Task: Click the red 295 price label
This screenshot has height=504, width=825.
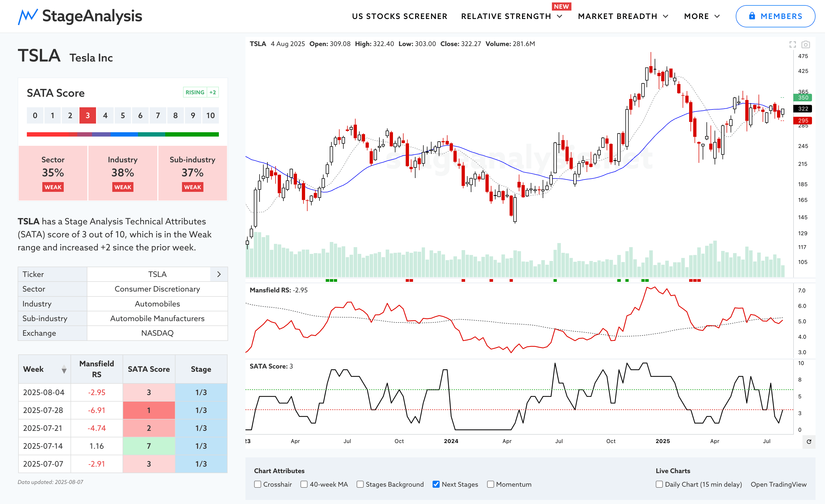Action: 803,120
